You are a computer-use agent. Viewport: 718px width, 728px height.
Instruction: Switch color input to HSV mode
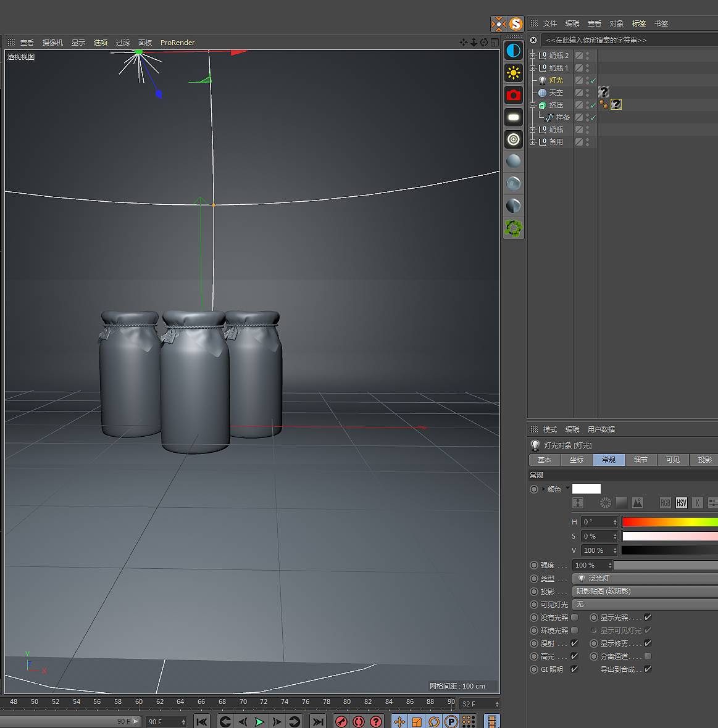[x=681, y=503]
